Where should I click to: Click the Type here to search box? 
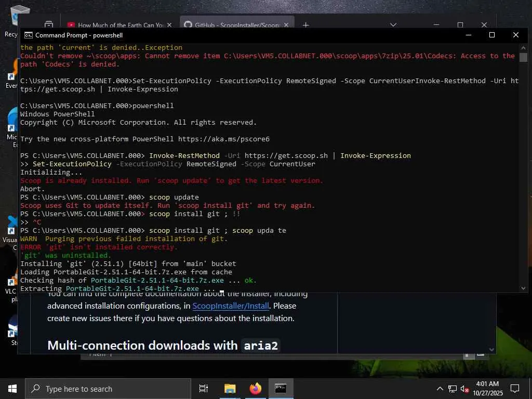tap(108, 389)
